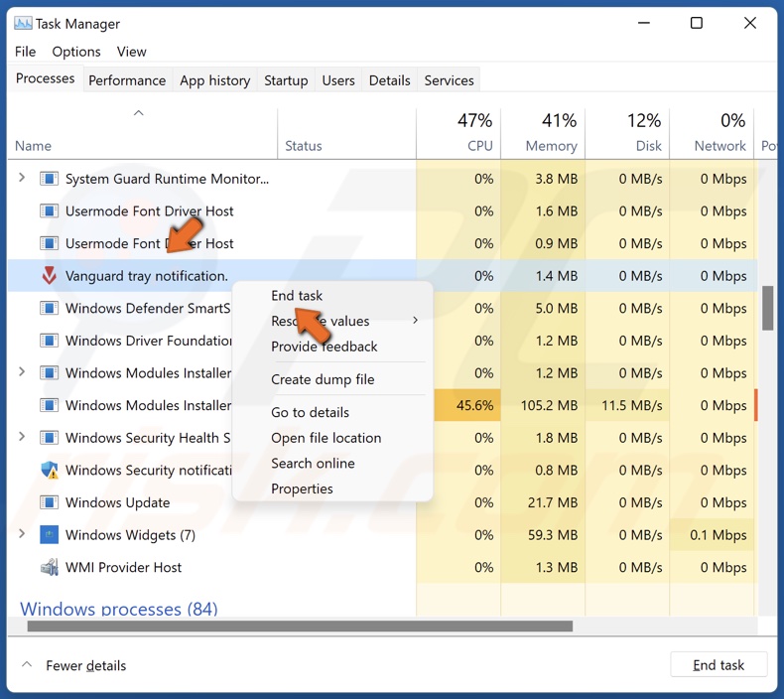Click the 59.3 MB memory value

(553, 535)
